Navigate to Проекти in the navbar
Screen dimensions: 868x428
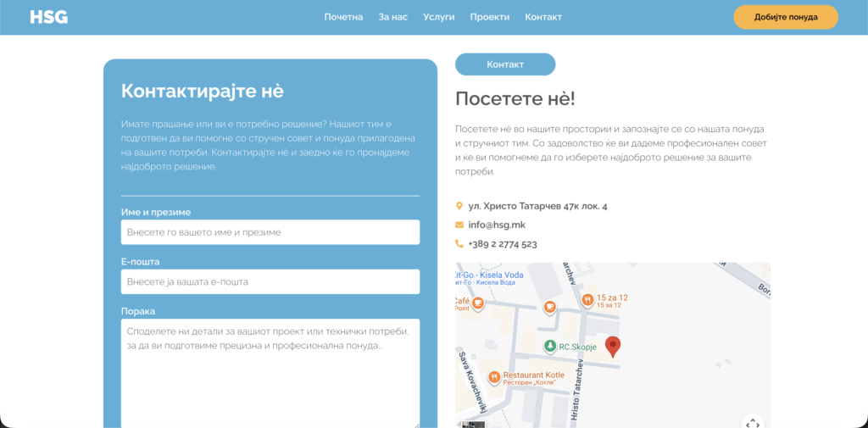pos(490,17)
